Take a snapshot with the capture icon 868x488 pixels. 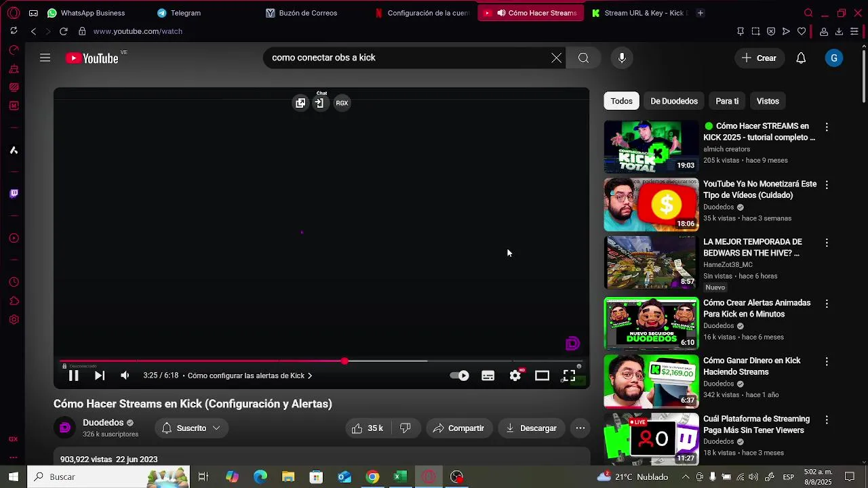(755, 31)
